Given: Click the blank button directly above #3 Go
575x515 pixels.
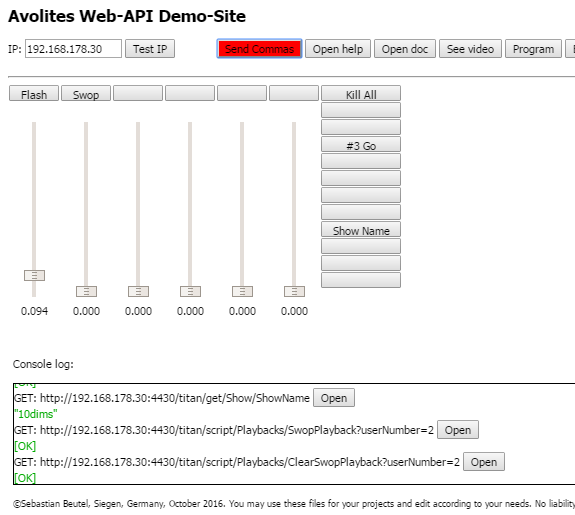Looking at the screenshot, I should point(361,127).
